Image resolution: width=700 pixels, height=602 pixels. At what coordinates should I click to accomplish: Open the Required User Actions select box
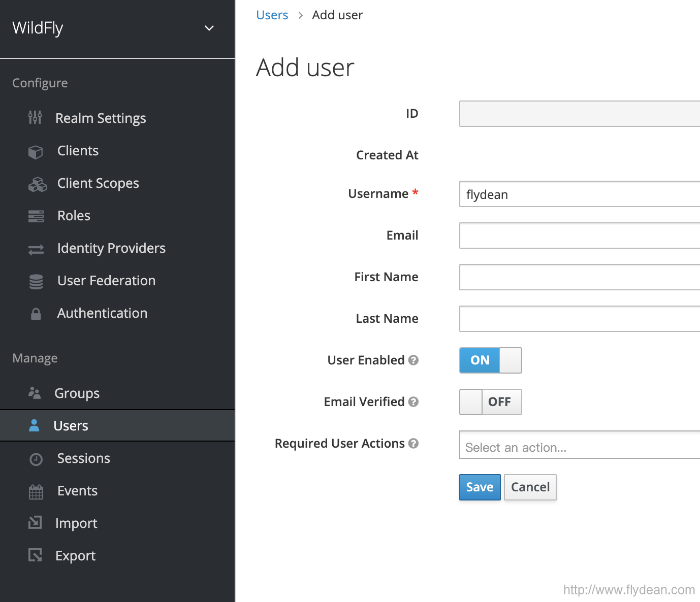point(580,445)
